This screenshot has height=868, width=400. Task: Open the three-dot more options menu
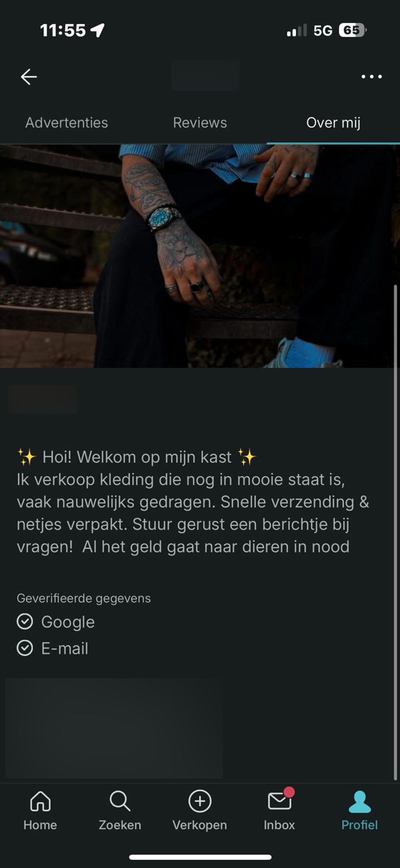tap(371, 77)
